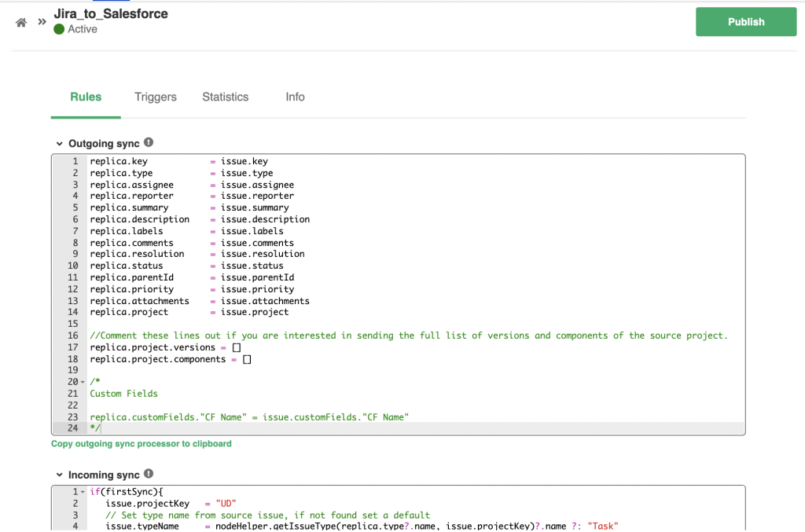Image resolution: width=805 pixels, height=532 pixels.
Task: Open Incoming sync info icon
Action: [x=149, y=474]
